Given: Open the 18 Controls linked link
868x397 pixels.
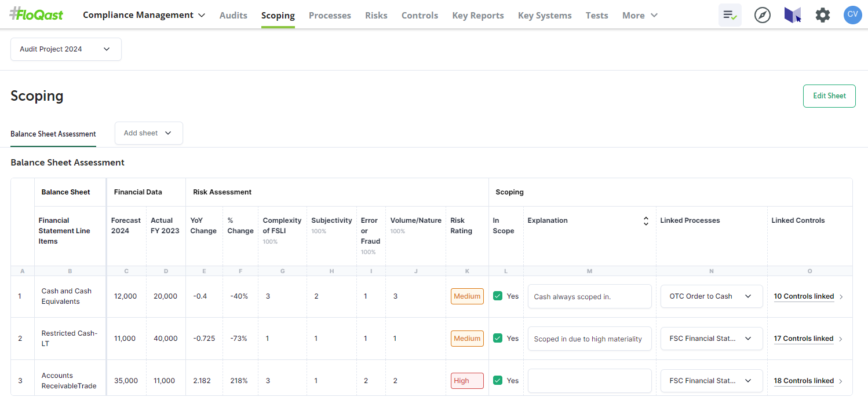Looking at the screenshot, I should tap(804, 381).
